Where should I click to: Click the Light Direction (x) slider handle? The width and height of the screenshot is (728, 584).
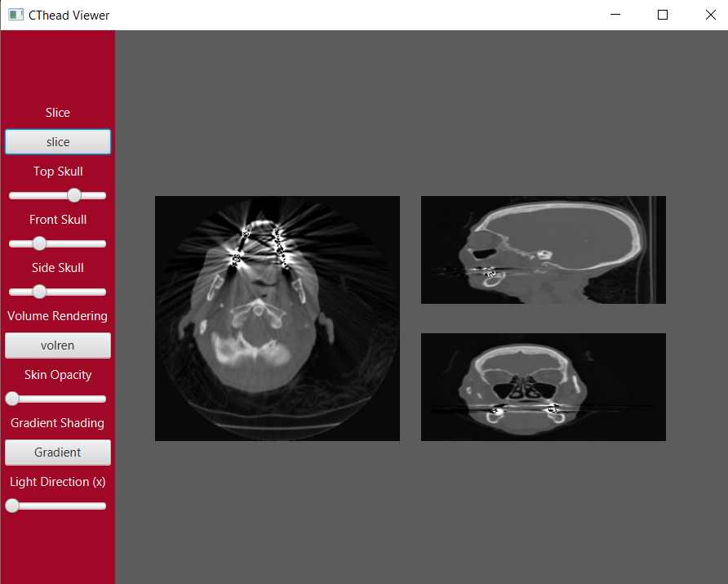[12, 505]
